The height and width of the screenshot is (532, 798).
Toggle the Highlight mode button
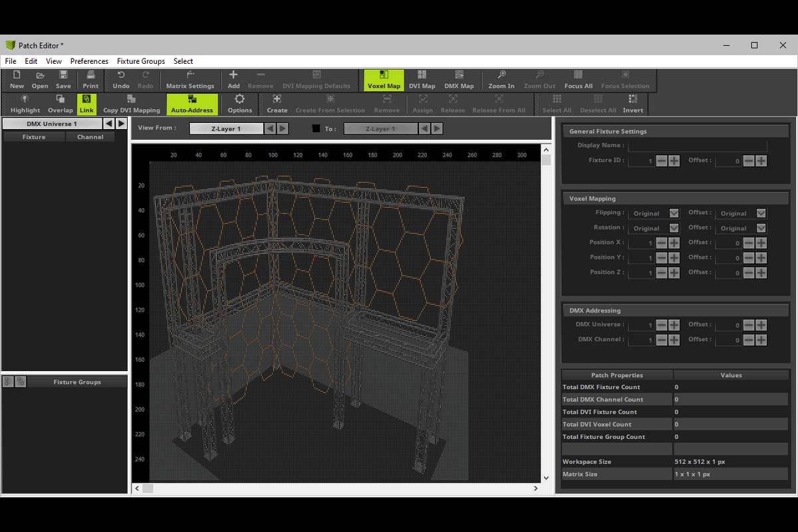[25, 104]
